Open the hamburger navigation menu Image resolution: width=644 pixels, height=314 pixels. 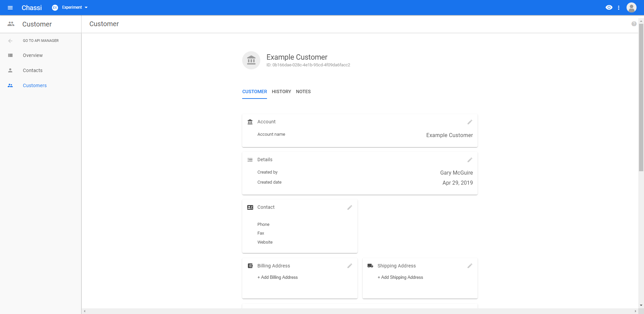10,7
